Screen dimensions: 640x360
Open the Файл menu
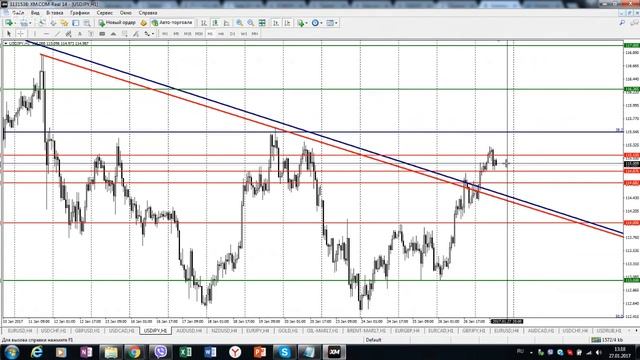tap(18, 13)
